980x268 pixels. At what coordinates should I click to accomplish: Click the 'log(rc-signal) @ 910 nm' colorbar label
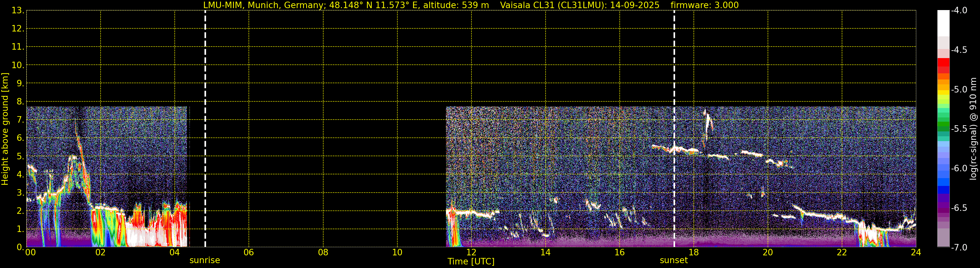(x=973, y=129)
